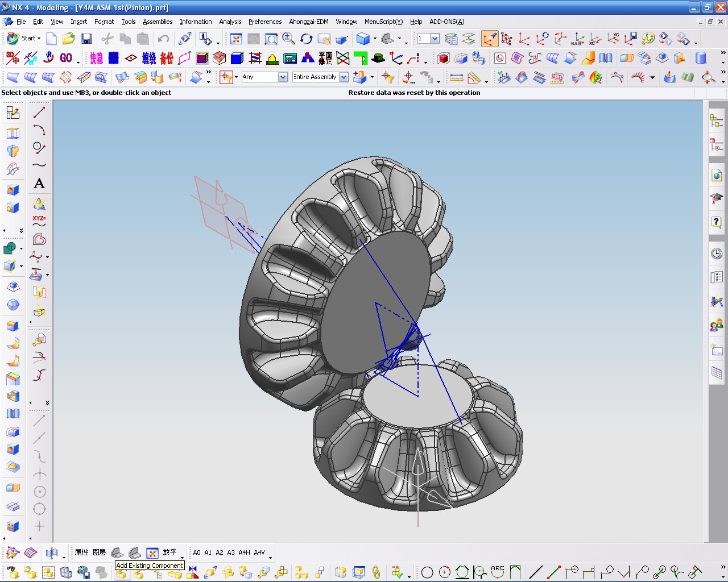The height and width of the screenshot is (582, 728).
Task: Select the Arc tool in left sidebar
Action: [x=39, y=130]
